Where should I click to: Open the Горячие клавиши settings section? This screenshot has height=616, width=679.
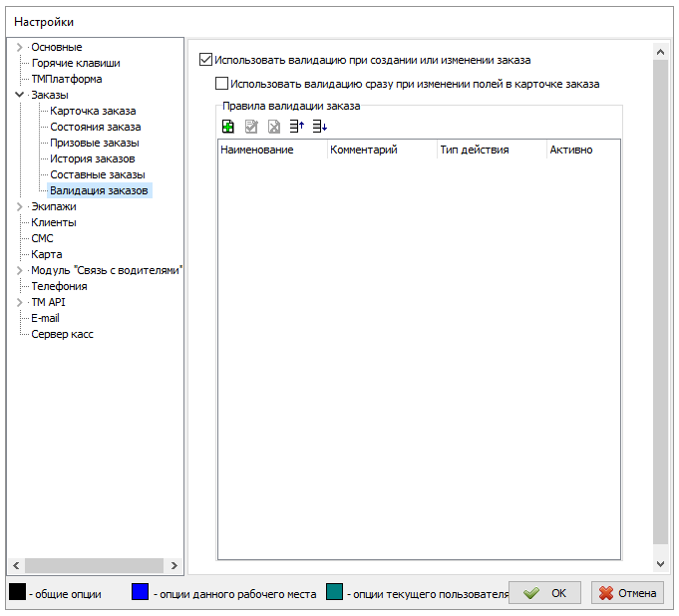click(76, 63)
